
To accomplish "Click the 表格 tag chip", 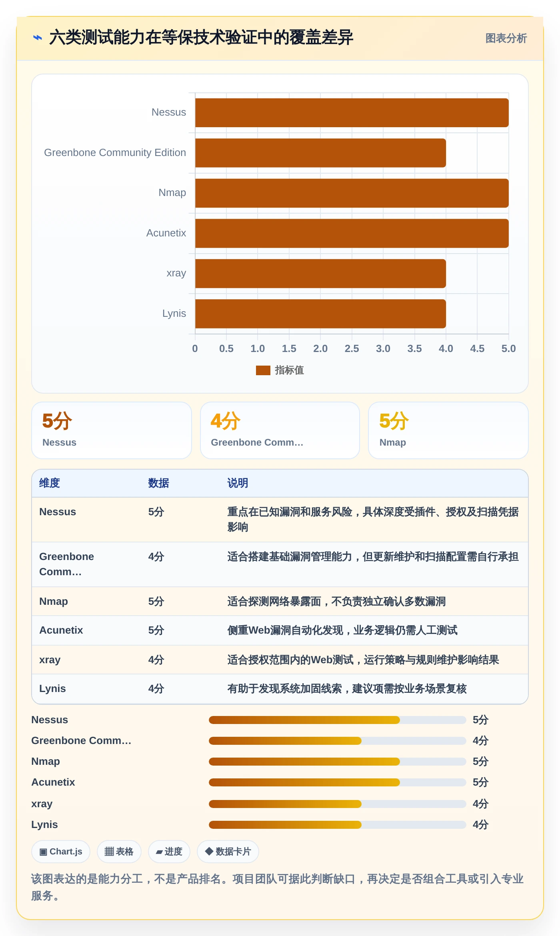I will coord(119,852).
